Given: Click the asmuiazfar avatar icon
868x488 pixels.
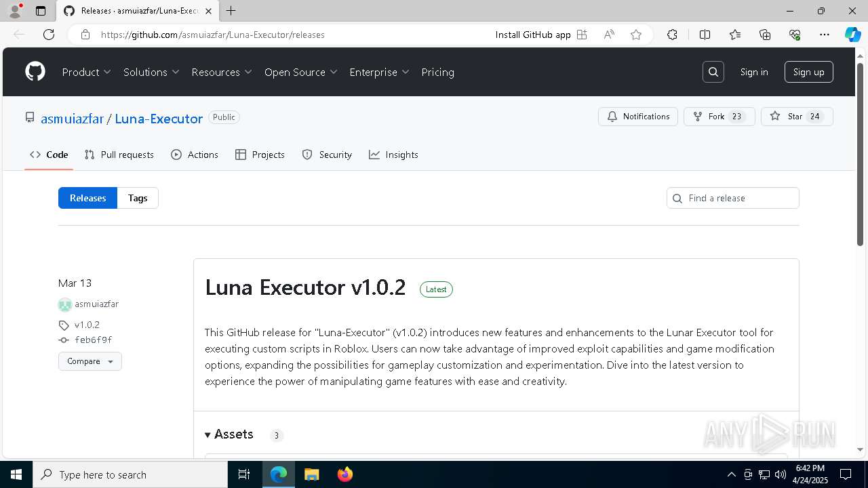Looking at the screenshot, I should (x=65, y=304).
